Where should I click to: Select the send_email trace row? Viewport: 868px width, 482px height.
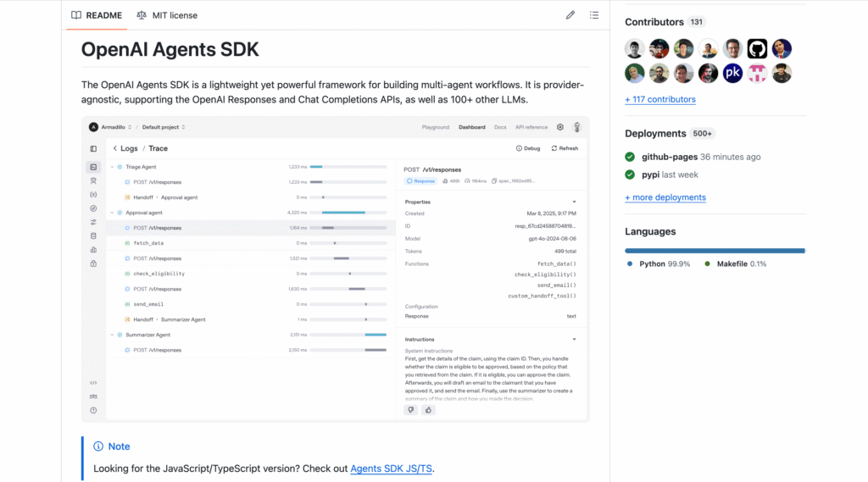click(x=250, y=304)
